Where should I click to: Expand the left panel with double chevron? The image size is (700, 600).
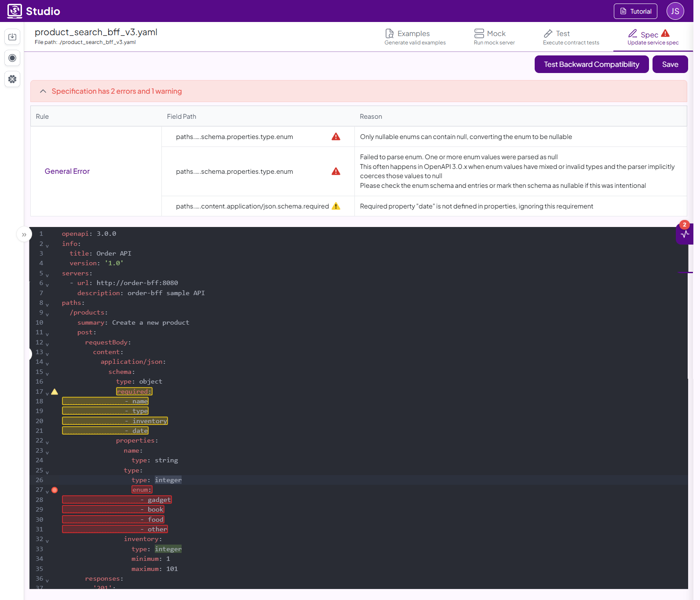pyautogui.click(x=24, y=234)
